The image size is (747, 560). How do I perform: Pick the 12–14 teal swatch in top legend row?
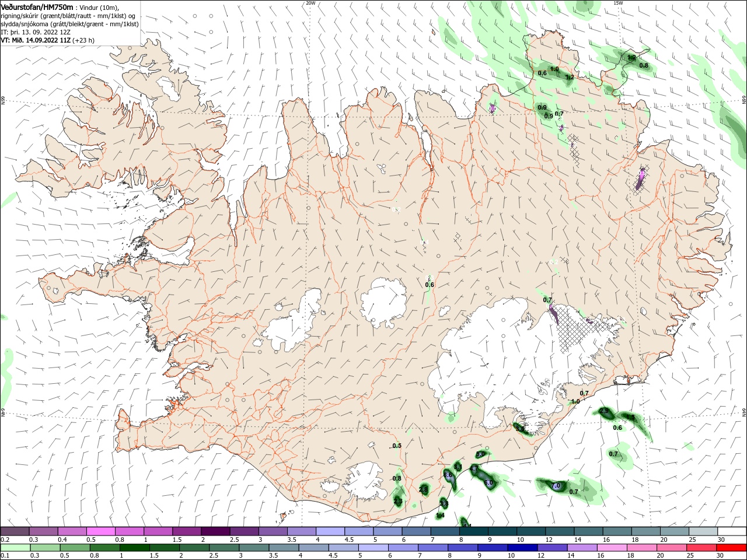(560, 531)
